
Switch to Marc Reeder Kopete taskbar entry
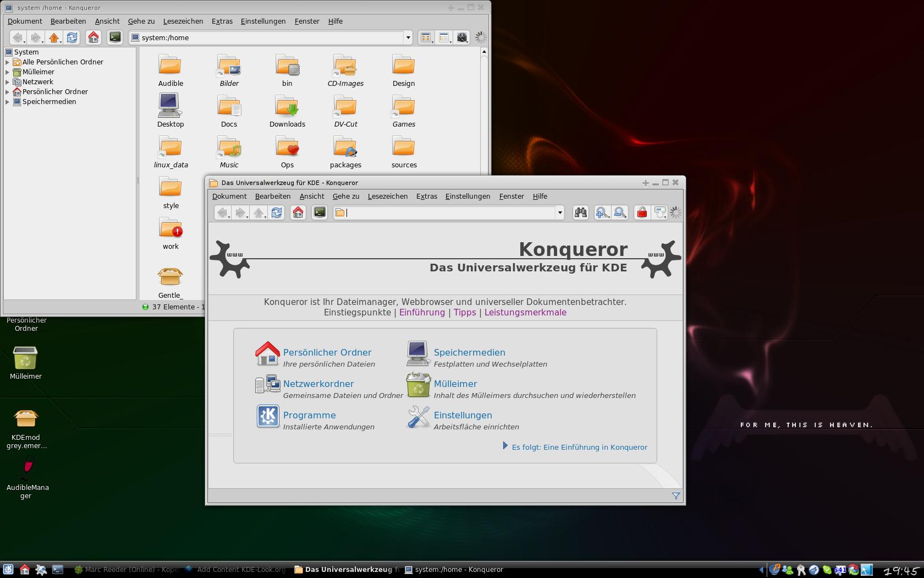[127, 570]
